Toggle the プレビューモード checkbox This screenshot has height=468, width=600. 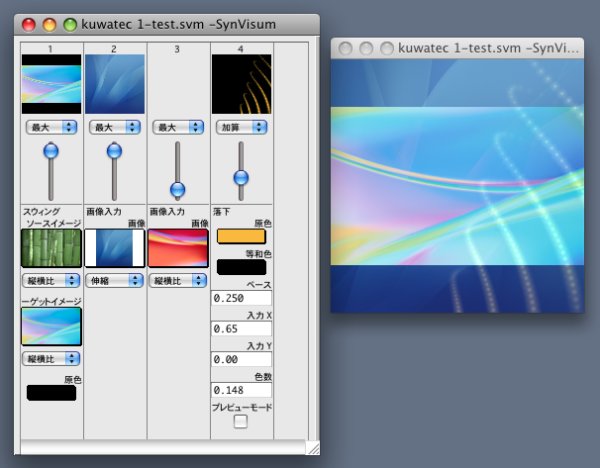click(241, 422)
